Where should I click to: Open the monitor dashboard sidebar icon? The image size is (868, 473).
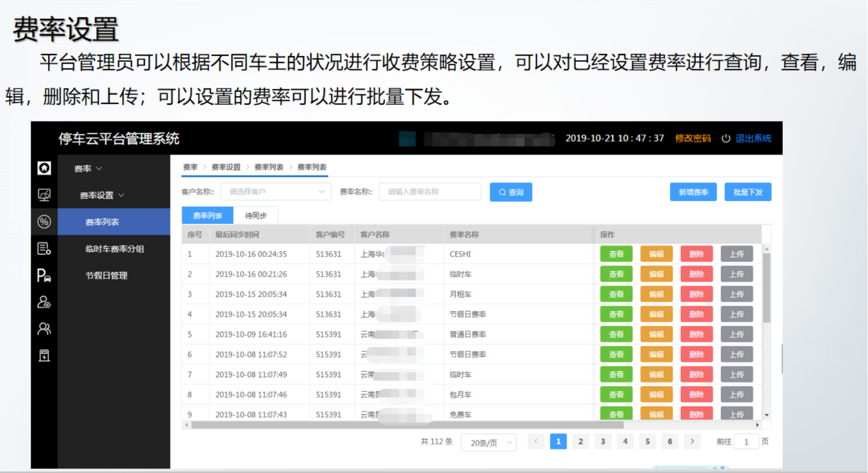[x=44, y=195]
